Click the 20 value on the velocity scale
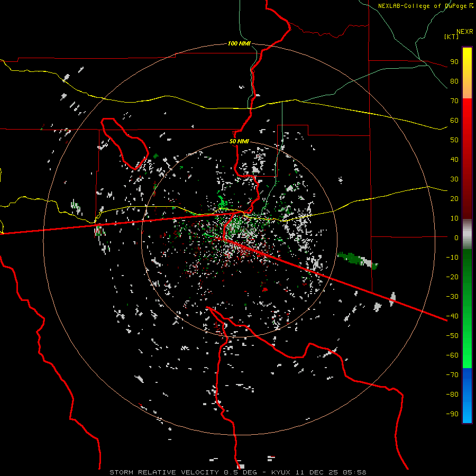 [454, 198]
